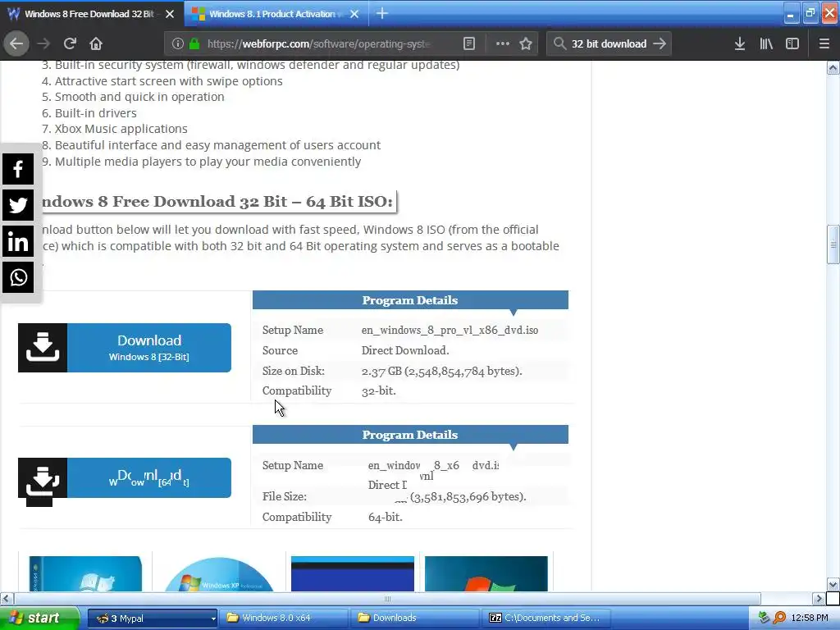Click the tray safely-remove hardware icon
This screenshot has width=840, height=630.
tap(764, 618)
